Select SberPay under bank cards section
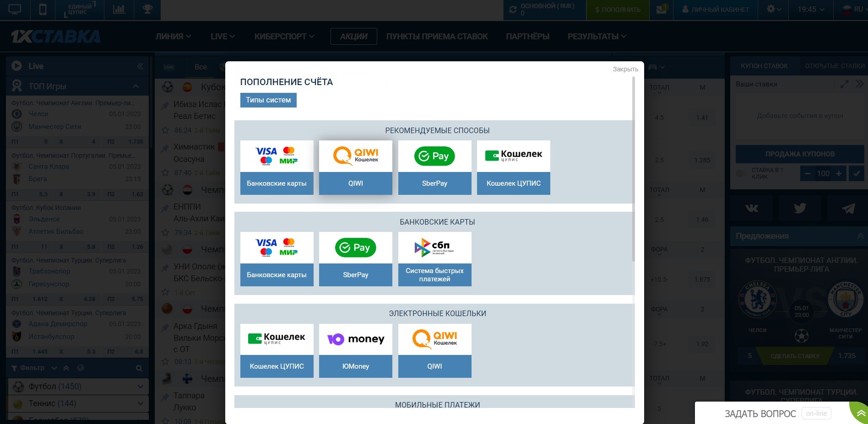 point(355,259)
